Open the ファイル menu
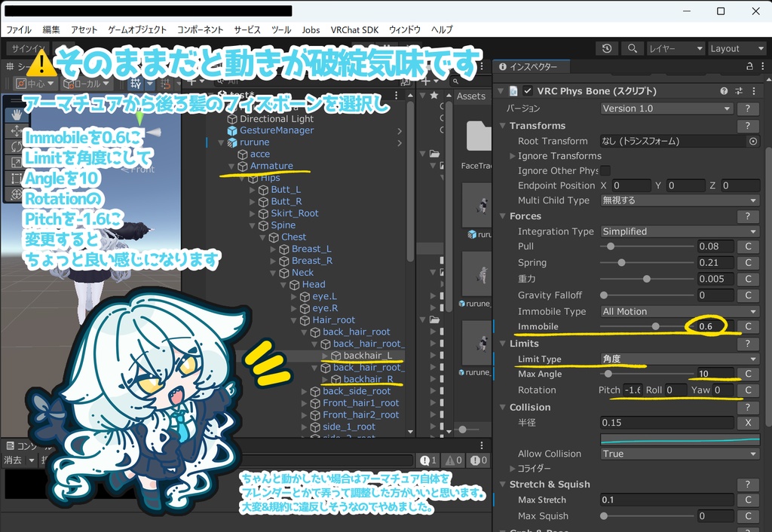Viewport: 772px width, 532px height. tap(19, 29)
